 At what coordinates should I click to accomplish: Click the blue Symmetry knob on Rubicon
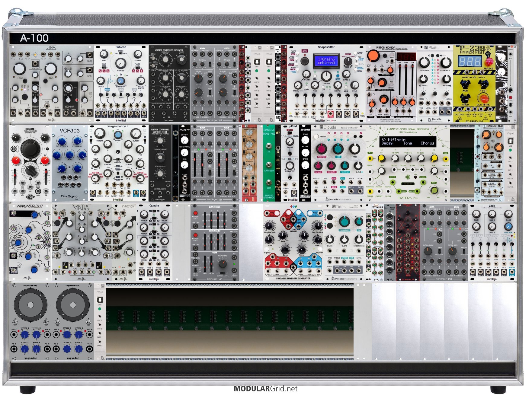point(120,81)
